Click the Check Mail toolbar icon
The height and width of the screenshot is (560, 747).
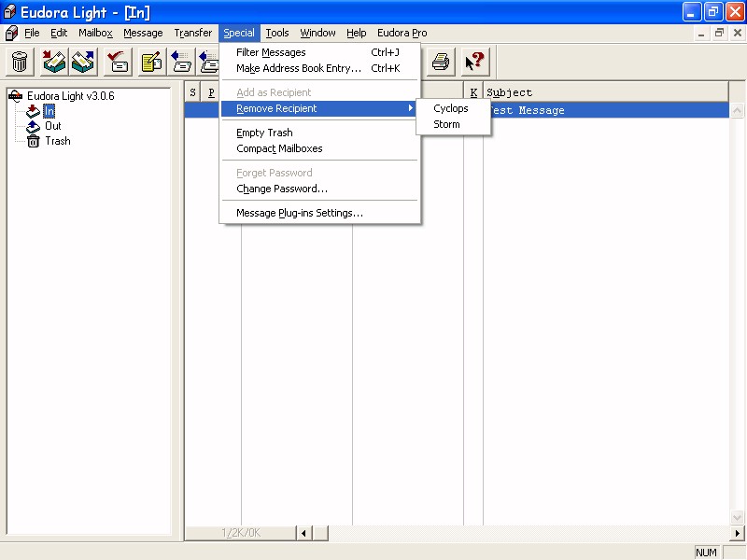coord(118,62)
